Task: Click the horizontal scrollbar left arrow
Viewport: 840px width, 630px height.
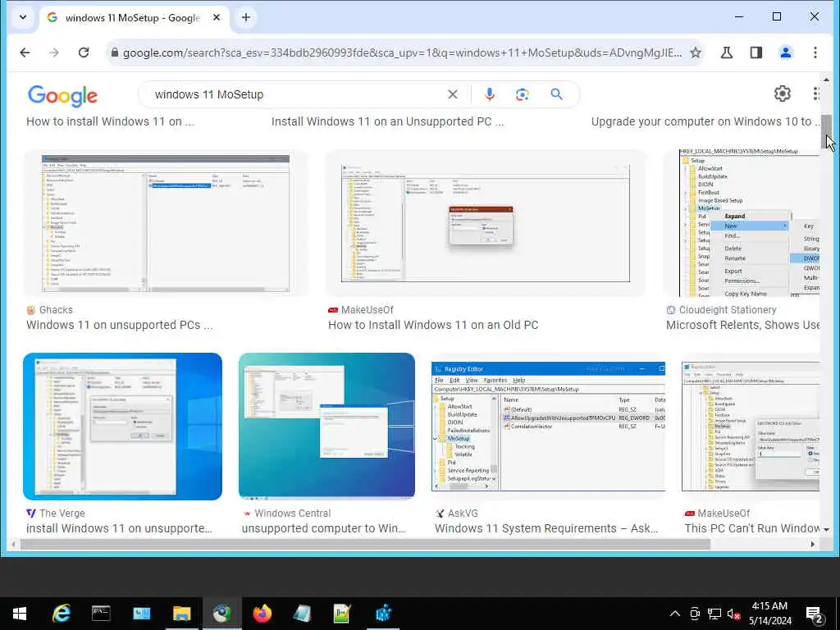Action: (13, 545)
